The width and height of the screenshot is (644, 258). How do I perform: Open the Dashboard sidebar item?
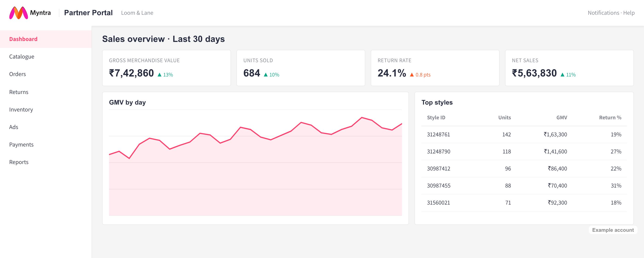[46, 39]
